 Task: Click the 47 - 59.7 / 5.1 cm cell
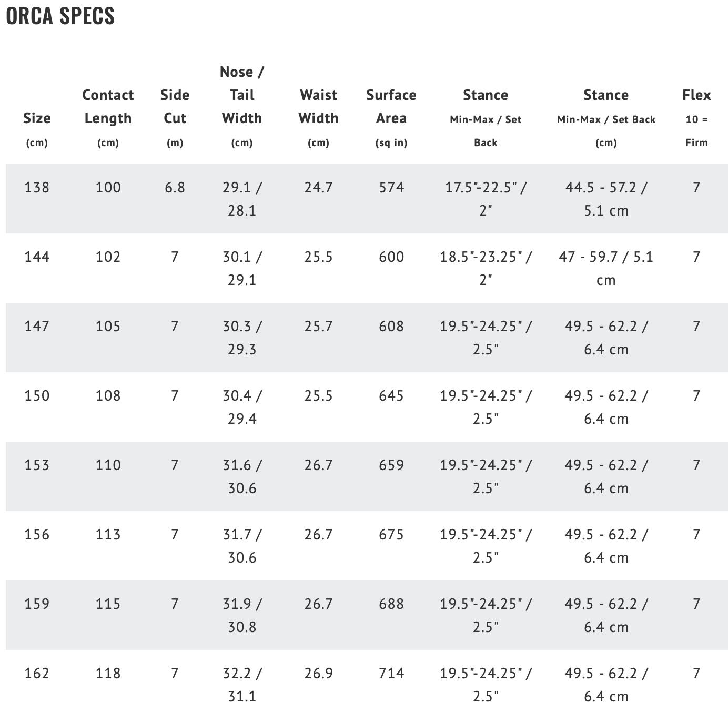coord(606,268)
